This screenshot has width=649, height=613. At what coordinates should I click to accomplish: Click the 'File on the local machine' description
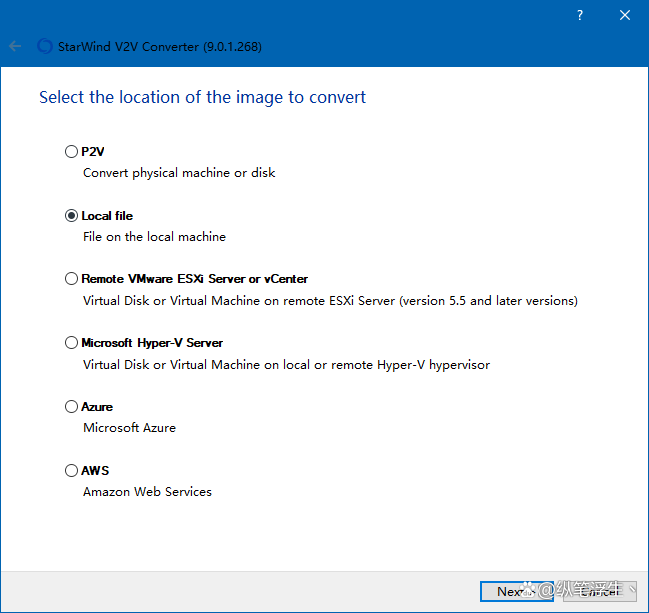pos(154,237)
